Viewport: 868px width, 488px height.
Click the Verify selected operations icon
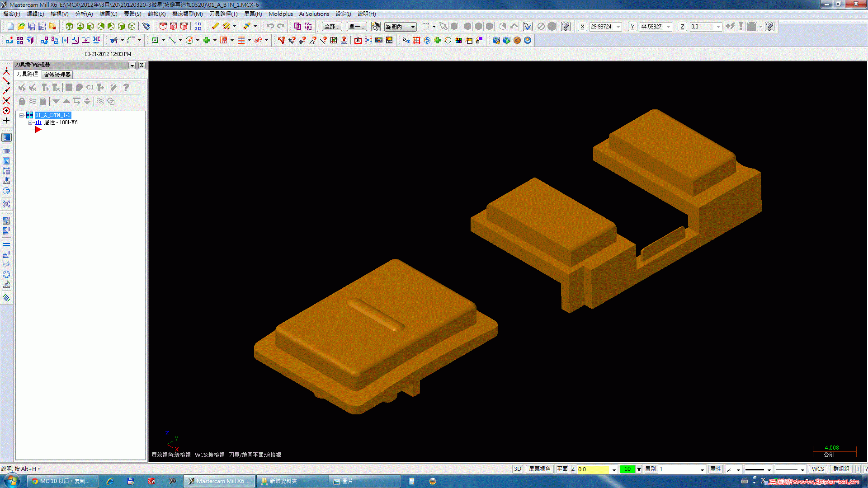point(79,87)
